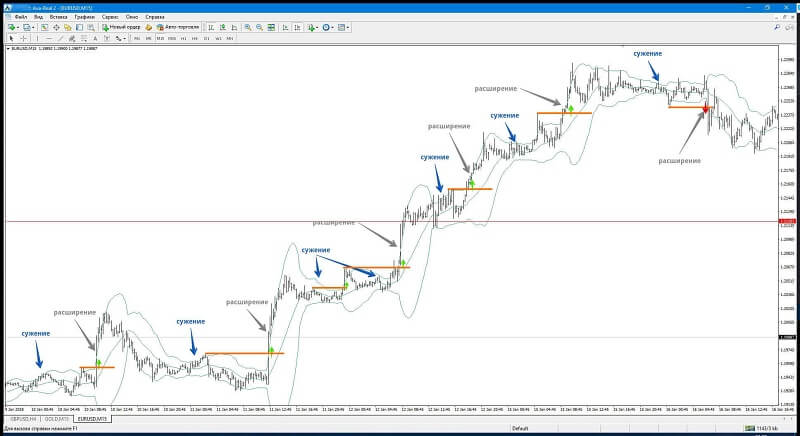The width and height of the screenshot is (800, 436).
Task: Switch timeframe to H1
Action: point(184,38)
